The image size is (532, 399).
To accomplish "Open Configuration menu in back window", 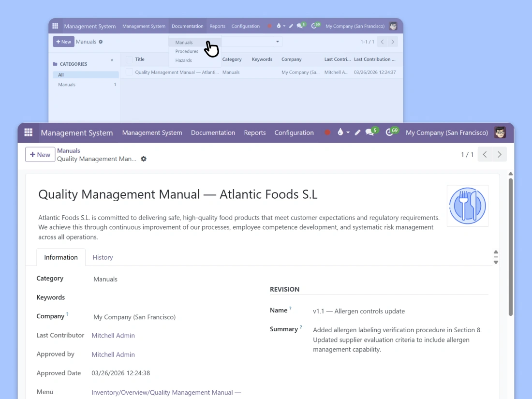I will tap(246, 26).
